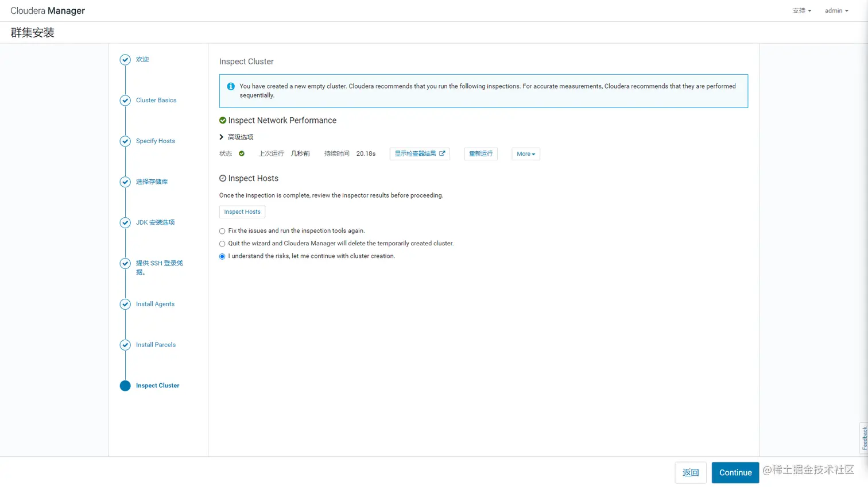The image size is (868, 489).
Task: Expand 高级选项 advanced options chevron
Action: click(222, 137)
